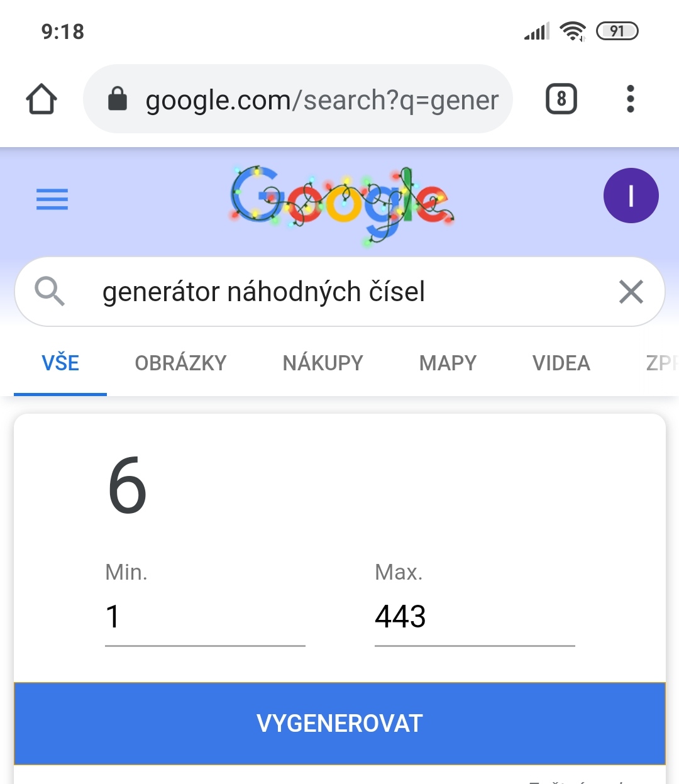
Task: Tap the magnifying glass search icon
Action: click(x=50, y=292)
